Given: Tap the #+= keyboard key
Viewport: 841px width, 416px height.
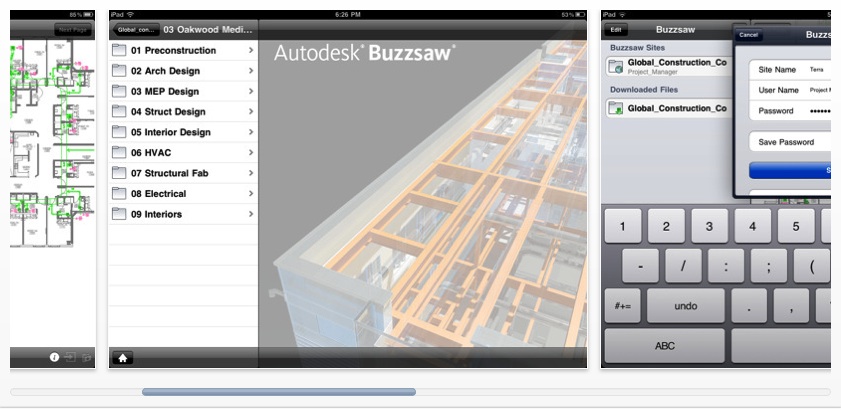Looking at the screenshot, I should pyautogui.click(x=622, y=306).
